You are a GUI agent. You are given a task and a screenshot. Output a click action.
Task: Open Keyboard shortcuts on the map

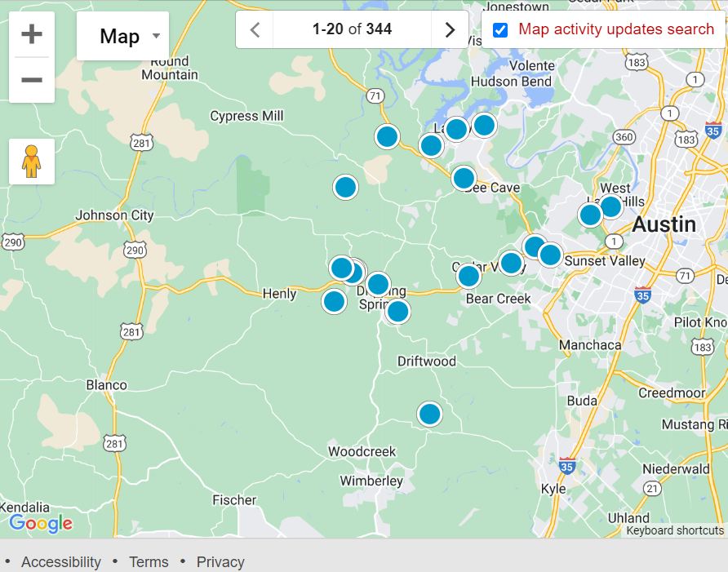[x=675, y=530]
